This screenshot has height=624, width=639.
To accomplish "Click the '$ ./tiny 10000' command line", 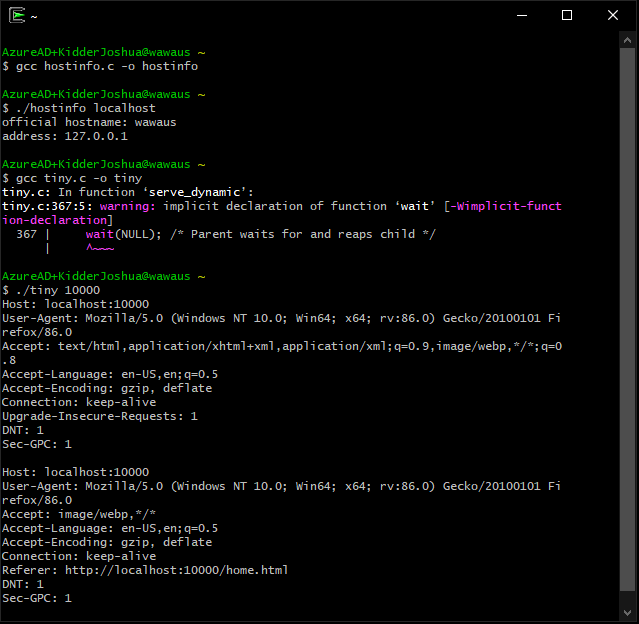I will (51, 290).
